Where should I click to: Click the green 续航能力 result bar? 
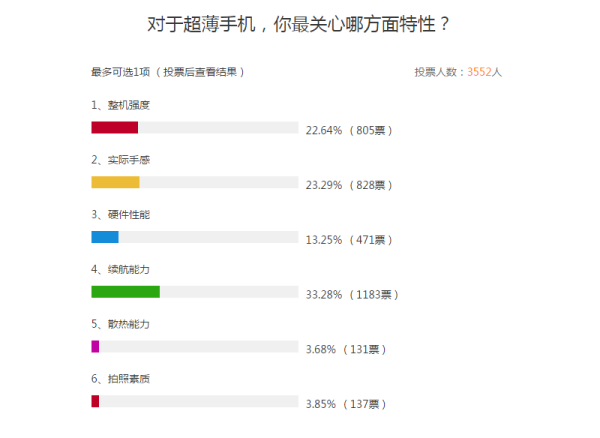(x=125, y=292)
